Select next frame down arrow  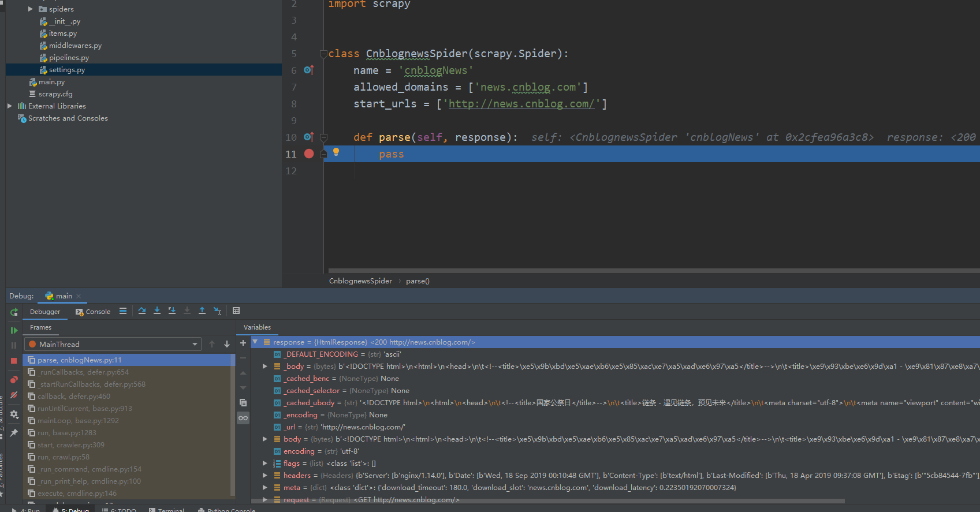click(227, 344)
